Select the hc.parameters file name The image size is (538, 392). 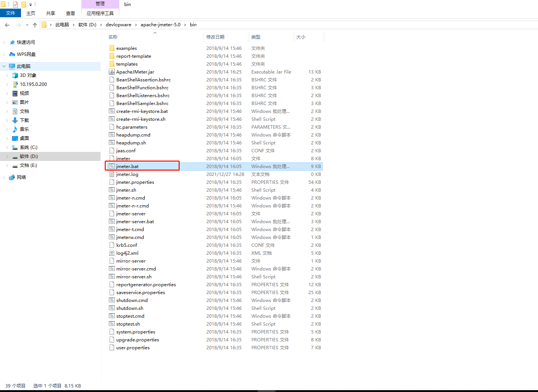(132, 127)
